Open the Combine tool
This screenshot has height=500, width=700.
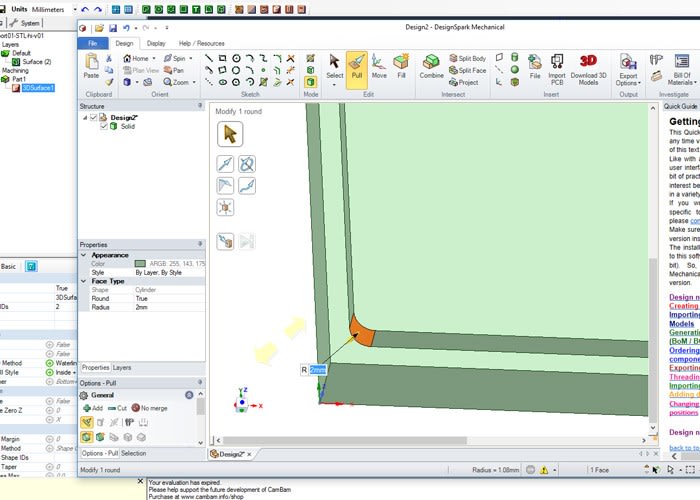point(431,67)
